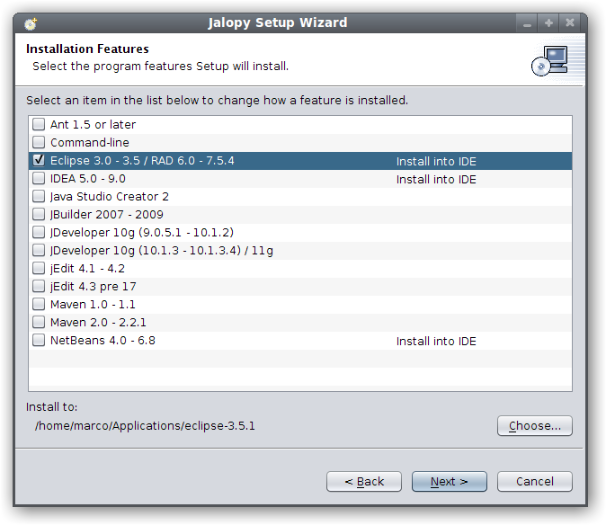This screenshot has height=525, width=606.
Task: Select the jEdit 4.3 pre 17 label
Action: click(93, 286)
